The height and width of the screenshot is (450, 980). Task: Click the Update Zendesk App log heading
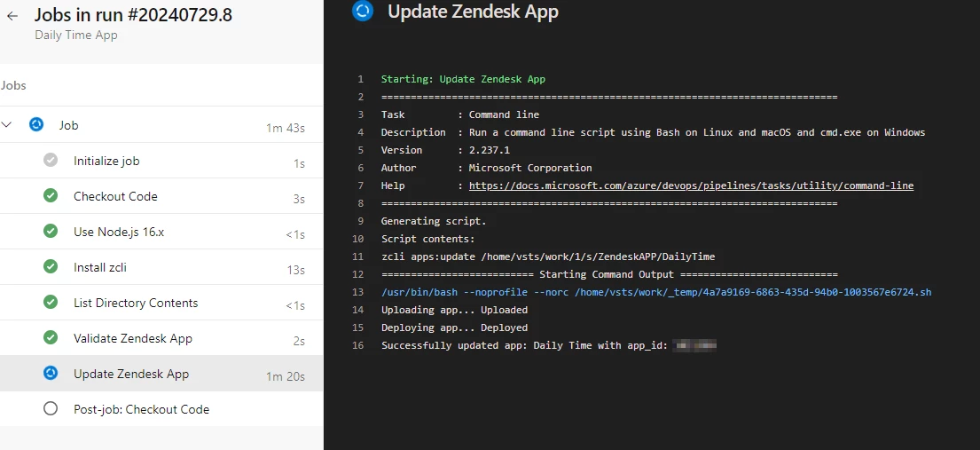pyautogui.click(x=473, y=12)
